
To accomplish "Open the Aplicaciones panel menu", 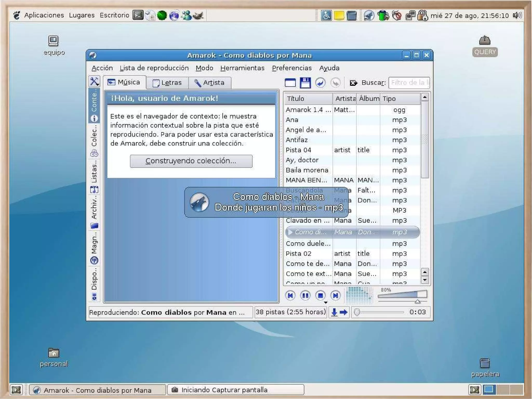I will 44,15.
